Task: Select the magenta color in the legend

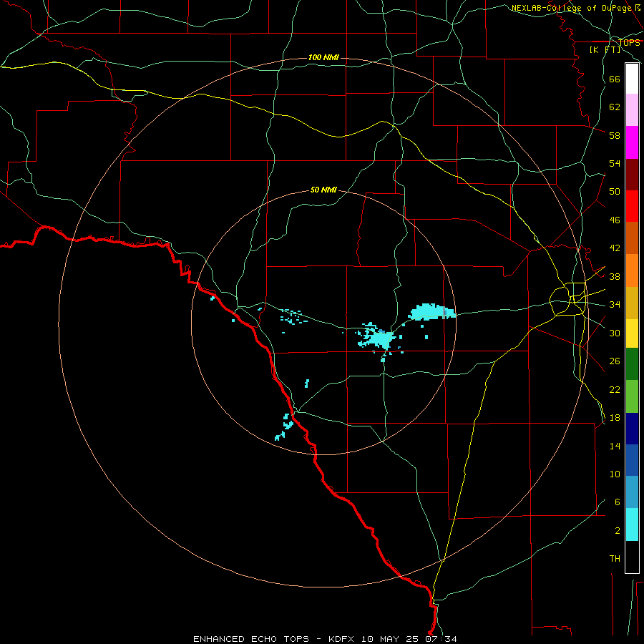Action: (x=632, y=142)
